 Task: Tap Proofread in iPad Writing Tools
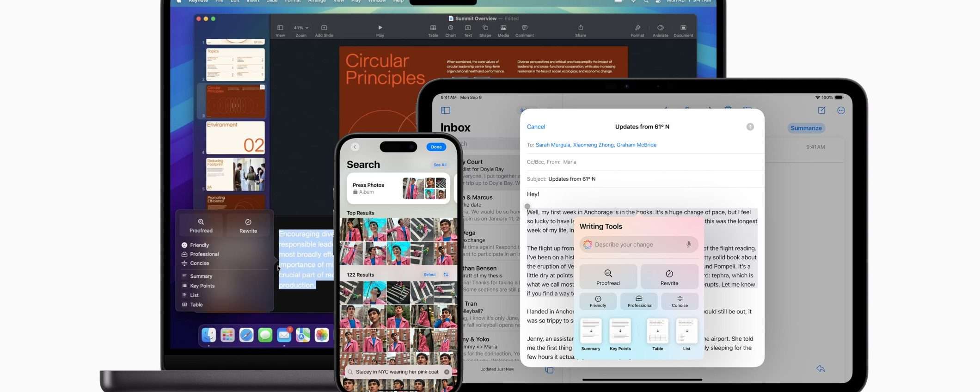(608, 276)
